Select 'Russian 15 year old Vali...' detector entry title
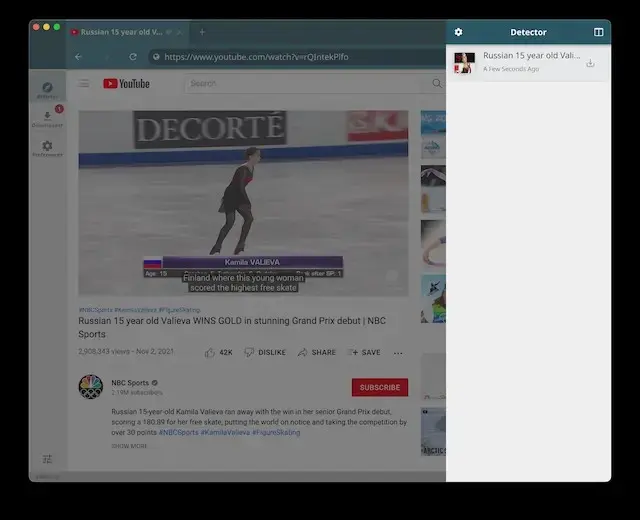 pyautogui.click(x=531, y=56)
